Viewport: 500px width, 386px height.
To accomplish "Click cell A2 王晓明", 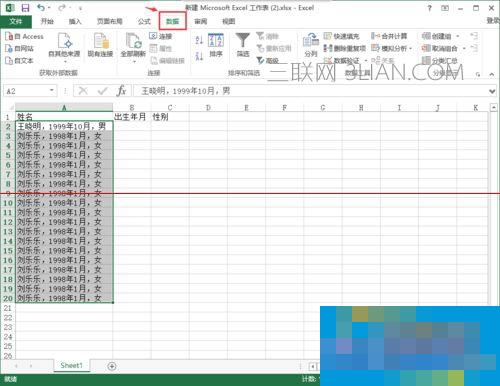I will [64, 126].
